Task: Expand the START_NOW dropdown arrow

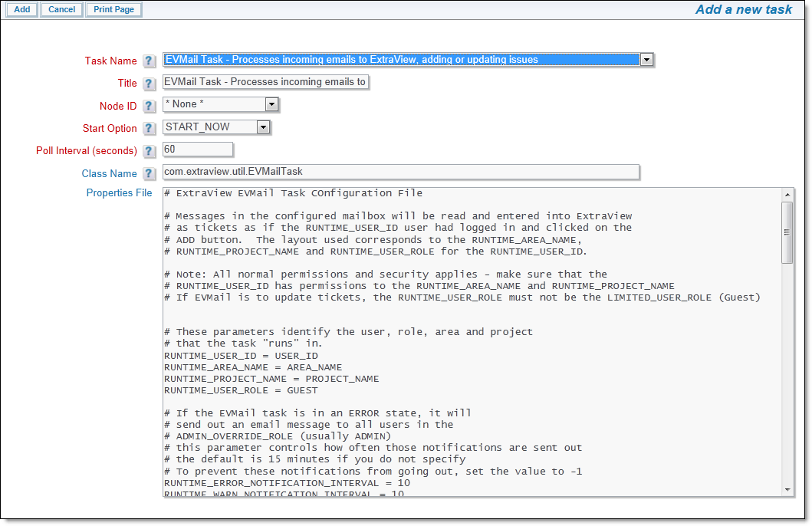Action: [263, 127]
